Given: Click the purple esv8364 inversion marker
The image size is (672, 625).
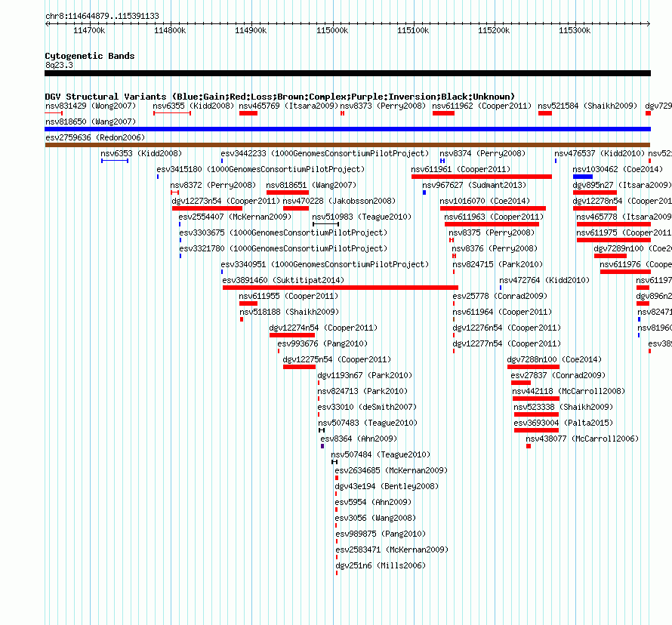Looking at the screenshot, I should (x=322, y=446).
